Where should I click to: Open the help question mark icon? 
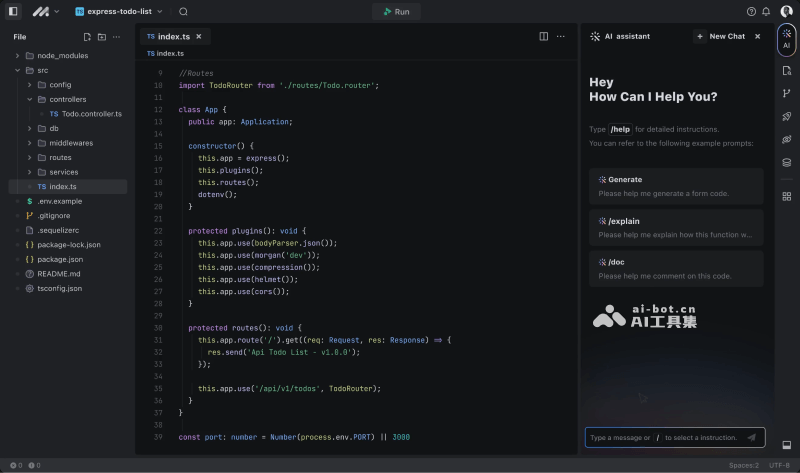(x=751, y=12)
